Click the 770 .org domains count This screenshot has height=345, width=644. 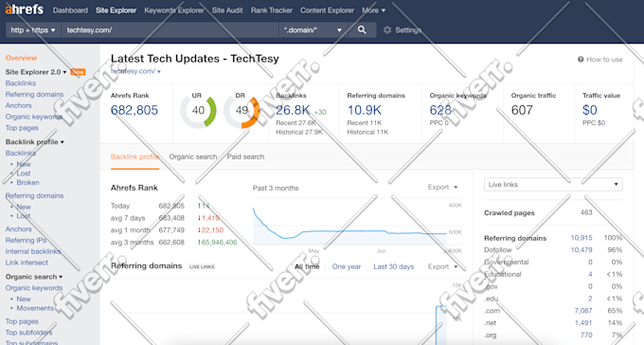[x=586, y=335]
